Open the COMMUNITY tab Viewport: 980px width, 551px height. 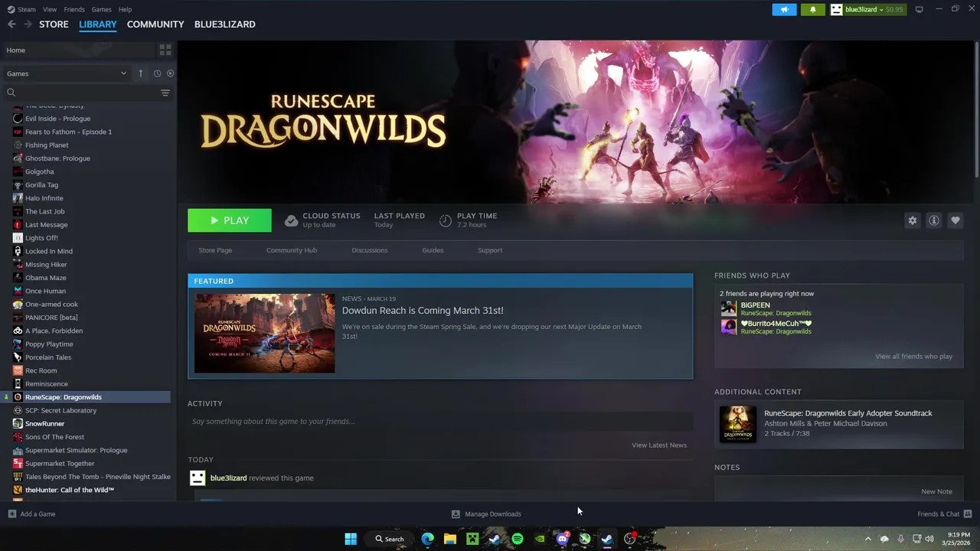(155, 24)
